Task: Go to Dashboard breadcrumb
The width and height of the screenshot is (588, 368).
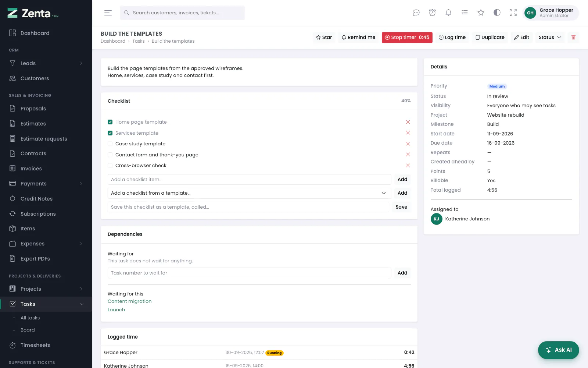Action: tap(113, 41)
